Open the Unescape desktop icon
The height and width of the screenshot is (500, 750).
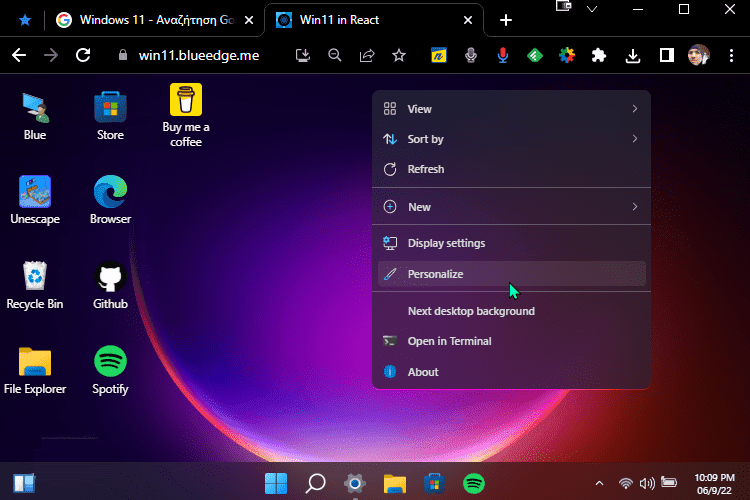pyautogui.click(x=35, y=200)
